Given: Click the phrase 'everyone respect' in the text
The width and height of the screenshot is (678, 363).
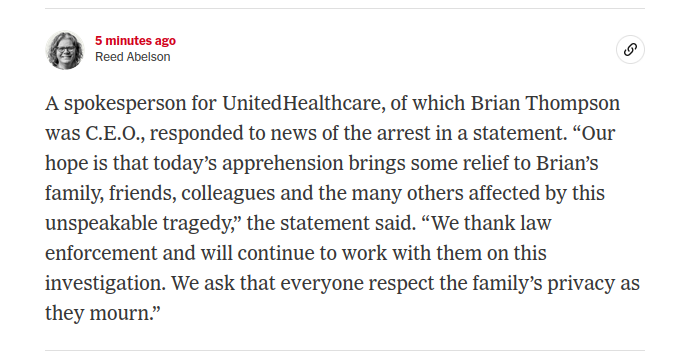Looking at the screenshot, I should (357, 283).
